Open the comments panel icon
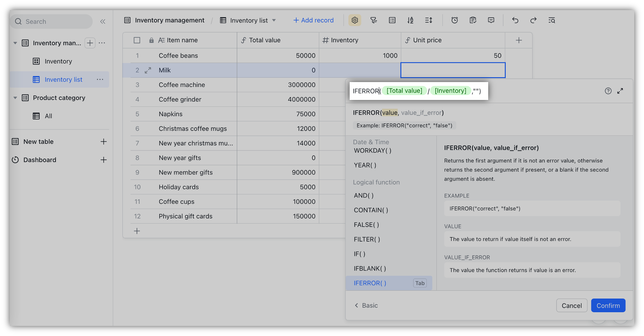Viewport: 644px width, 336px height. [x=491, y=20]
